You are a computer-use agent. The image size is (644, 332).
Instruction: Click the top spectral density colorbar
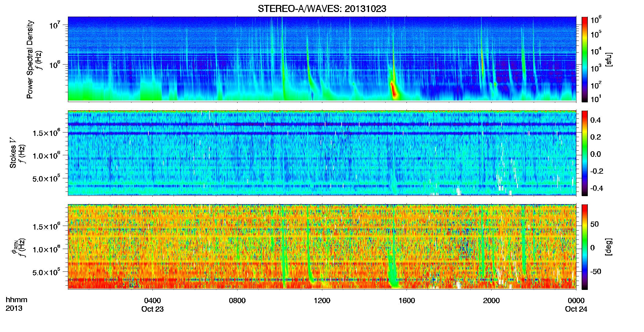(x=584, y=59)
